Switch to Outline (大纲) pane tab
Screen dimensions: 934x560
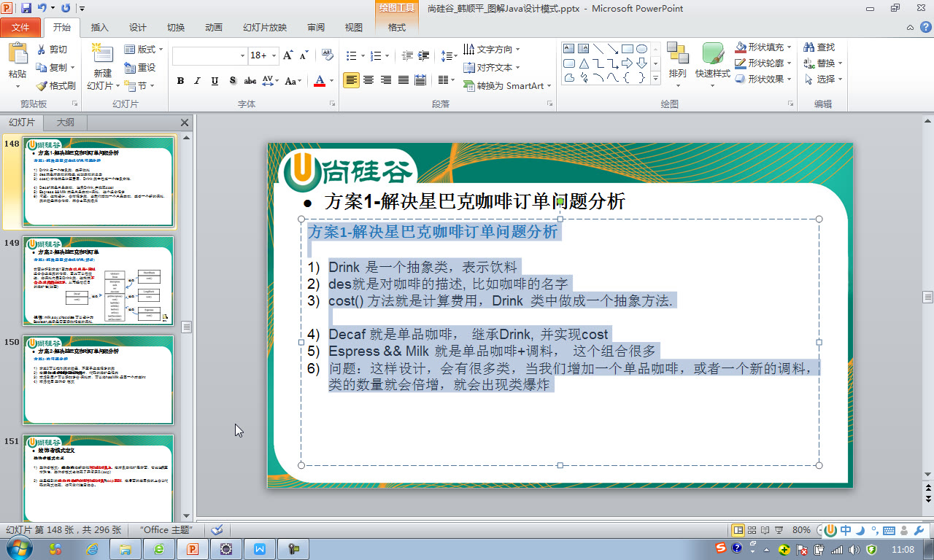66,122
